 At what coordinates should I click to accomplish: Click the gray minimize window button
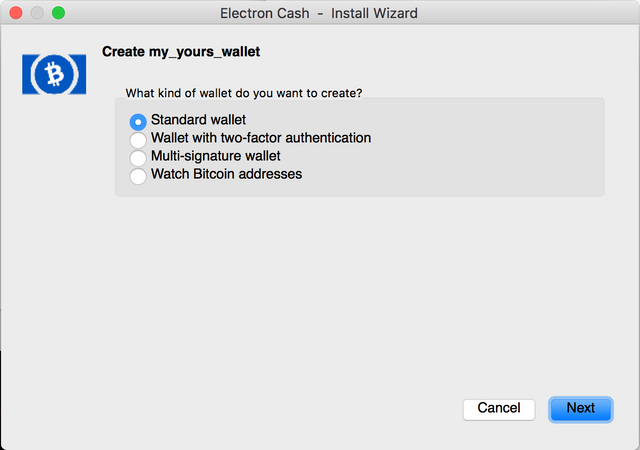click(36, 14)
